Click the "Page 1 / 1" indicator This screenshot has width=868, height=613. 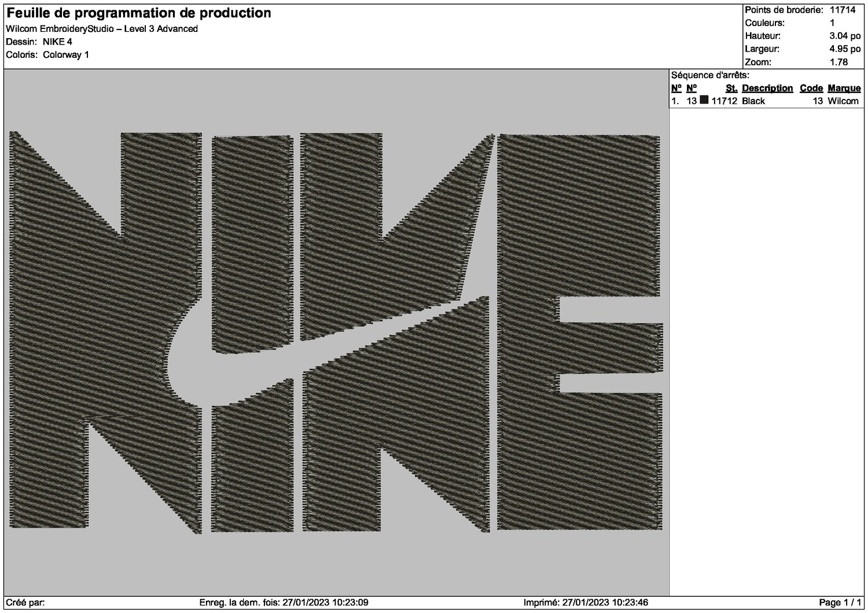point(840,603)
